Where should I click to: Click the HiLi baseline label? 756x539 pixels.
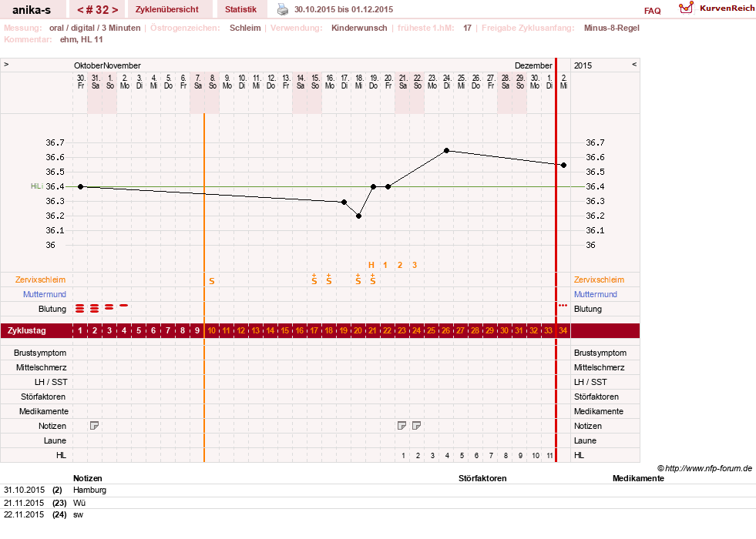point(37,186)
